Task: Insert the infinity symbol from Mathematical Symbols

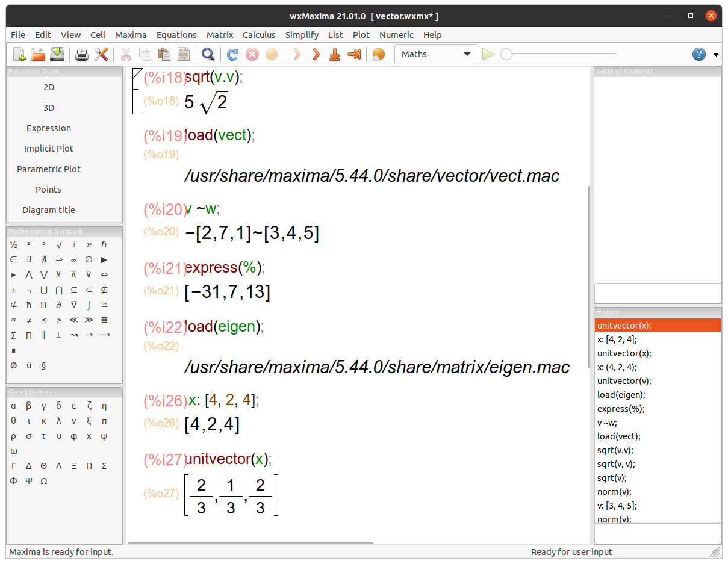Action: (x=73, y=259)
